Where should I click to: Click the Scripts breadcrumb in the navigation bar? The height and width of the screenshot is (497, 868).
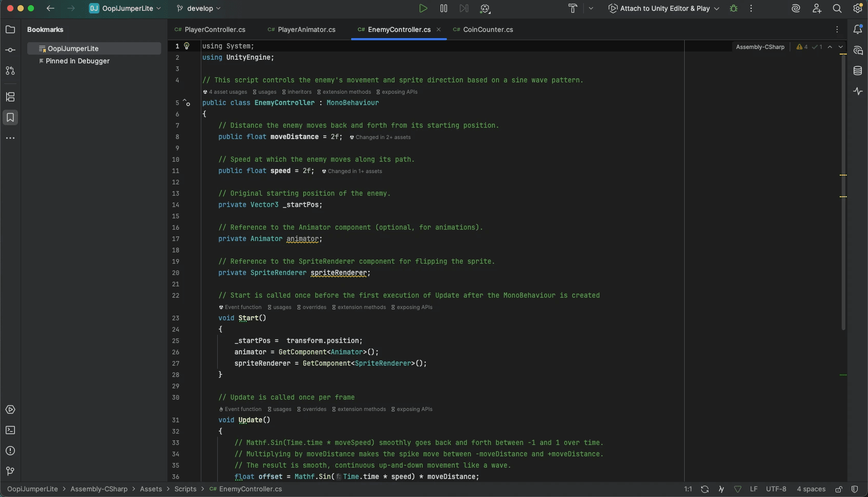click(x=185, y=489)
